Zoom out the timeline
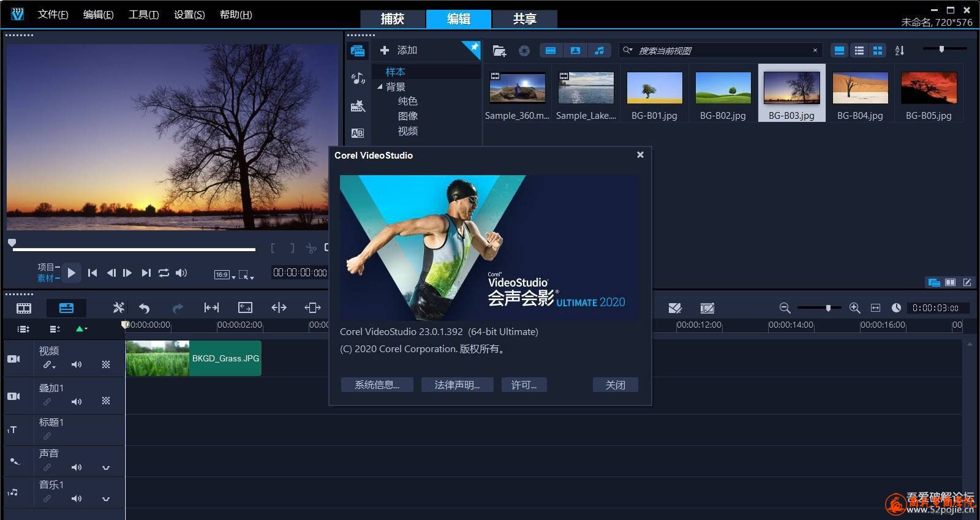 pyautogui.click(x=785, y=308)
